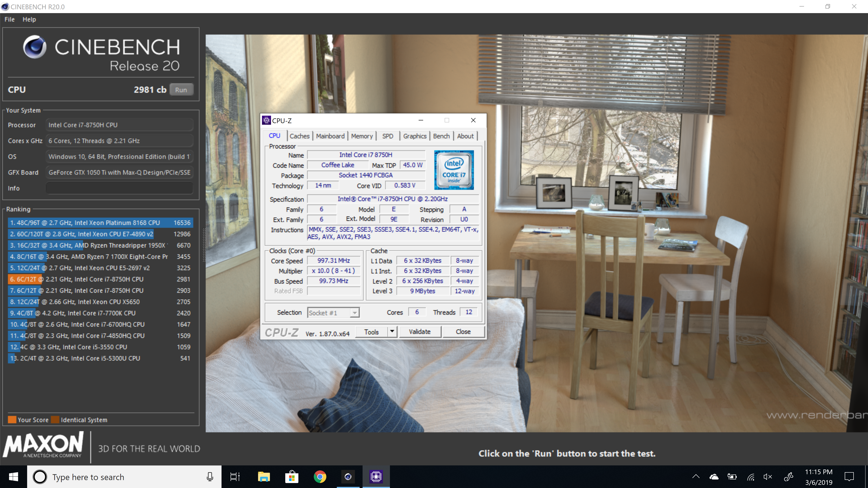Select ranking row Intel Xeon Platinum 8168 CPU
Viewport: 868px width, 488px height.
[x=100, y=223]
